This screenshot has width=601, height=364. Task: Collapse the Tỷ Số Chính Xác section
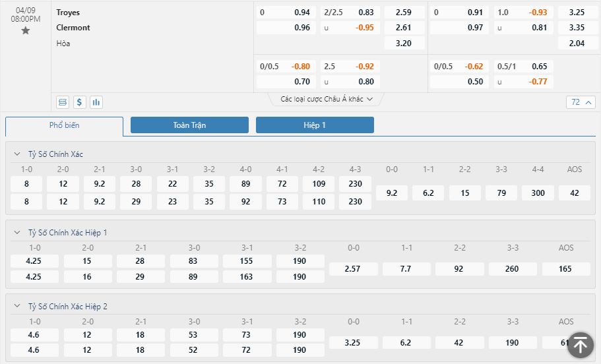click(x=17, y=154)
